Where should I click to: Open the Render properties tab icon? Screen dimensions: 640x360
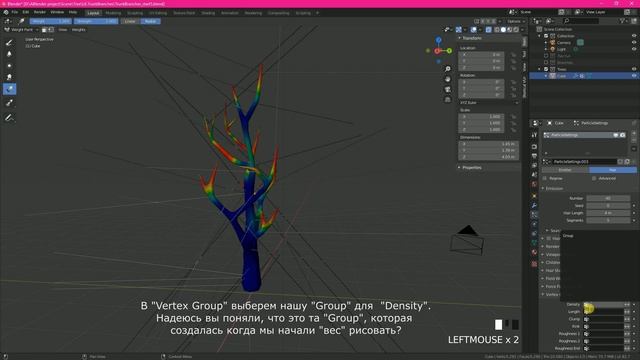[x=534, y=147]
